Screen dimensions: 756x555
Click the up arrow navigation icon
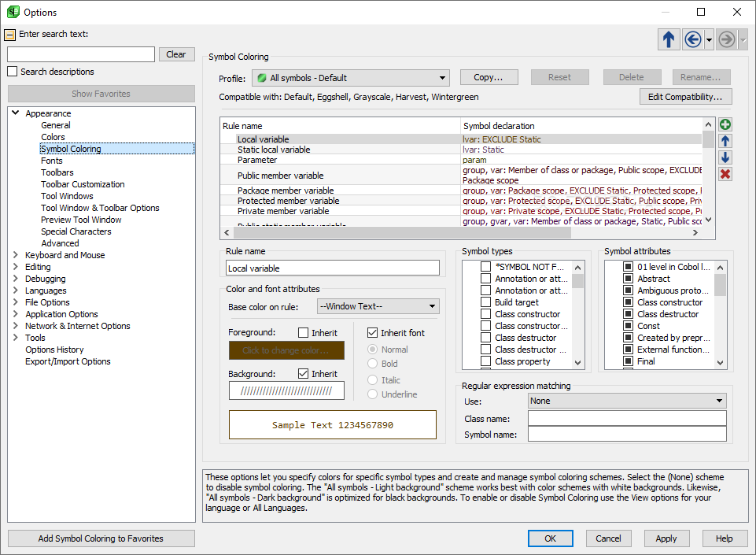pyautogui.click(x=669, y=39)
